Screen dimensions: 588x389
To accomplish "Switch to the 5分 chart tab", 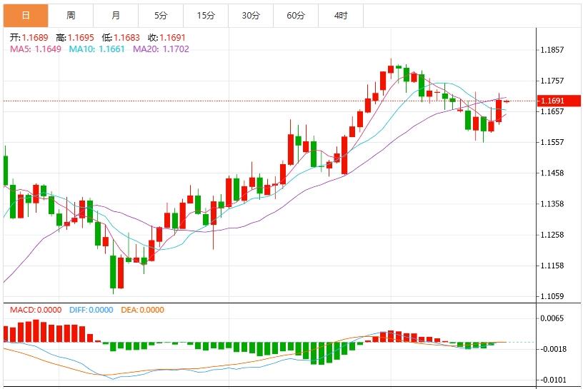I will (161, 15).
